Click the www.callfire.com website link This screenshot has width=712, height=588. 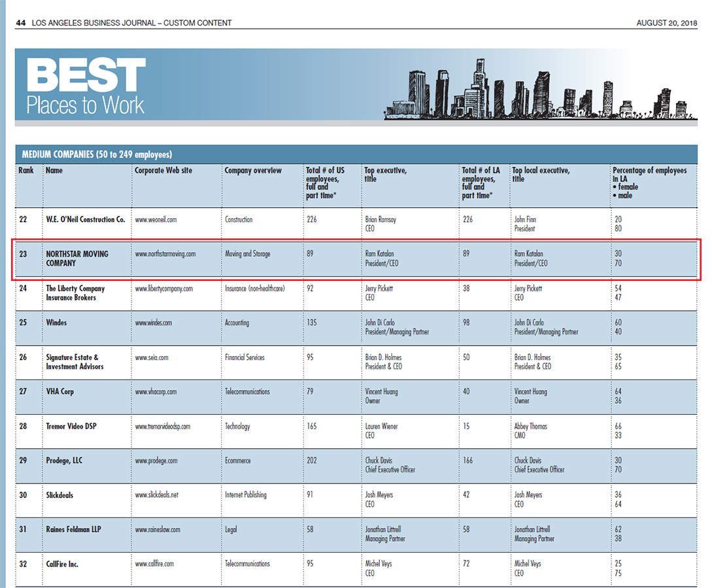click(x=154, y=564)
